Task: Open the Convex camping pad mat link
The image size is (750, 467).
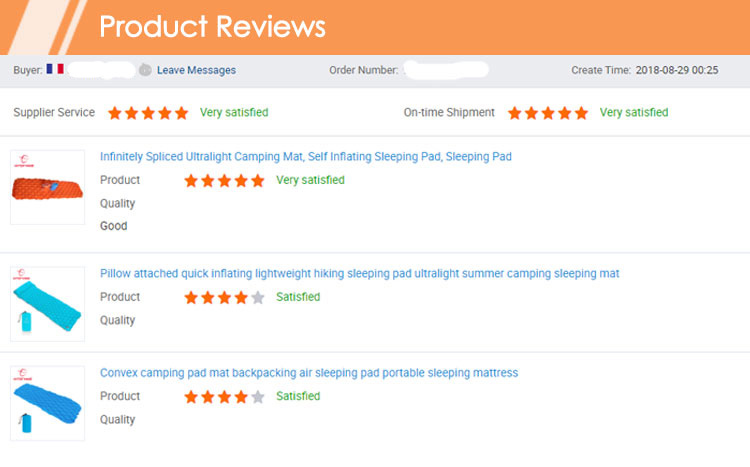Action: pyautogui.click(x=309, y=373)
